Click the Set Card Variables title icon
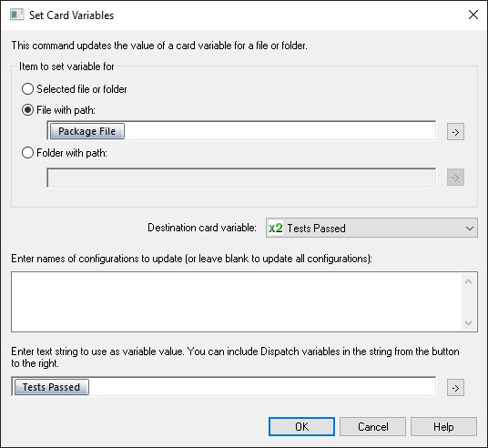The height and width of the screenshot is (448, 488). (x=16, y=15)
